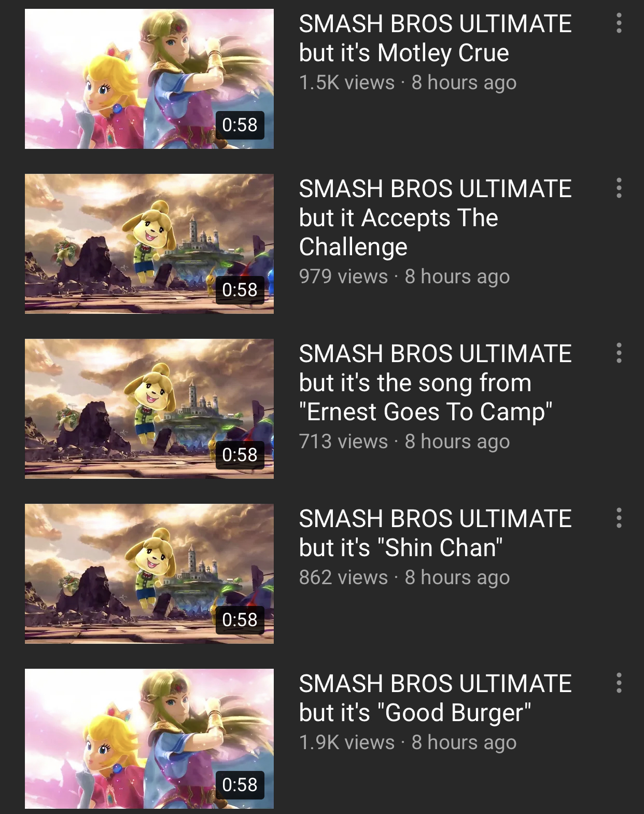This screenshot has width=644, height=814.
Task: Open options menu for Ernest Goes To Camp video
Action: click(x=619, y=353)
